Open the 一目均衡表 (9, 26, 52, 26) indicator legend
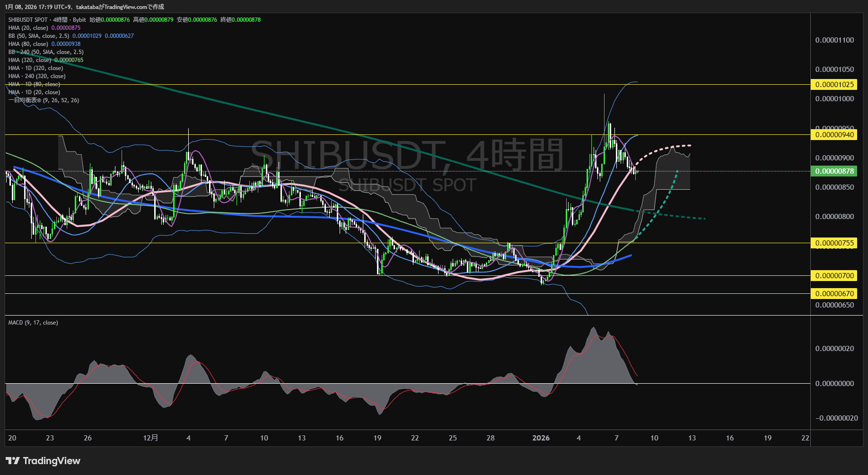Screen dimensions: 868x475 (44, 100)
